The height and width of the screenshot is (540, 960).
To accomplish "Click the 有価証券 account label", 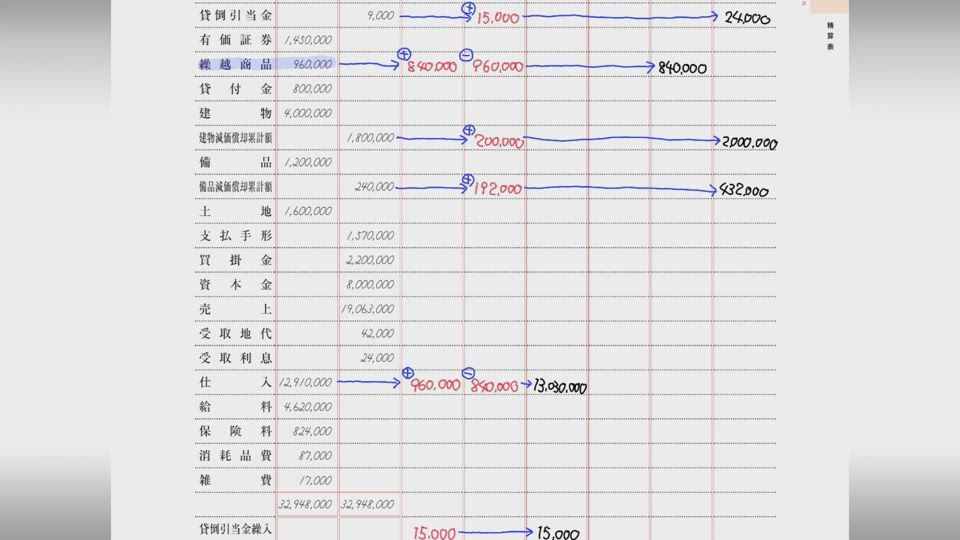I will pos(235,39).
